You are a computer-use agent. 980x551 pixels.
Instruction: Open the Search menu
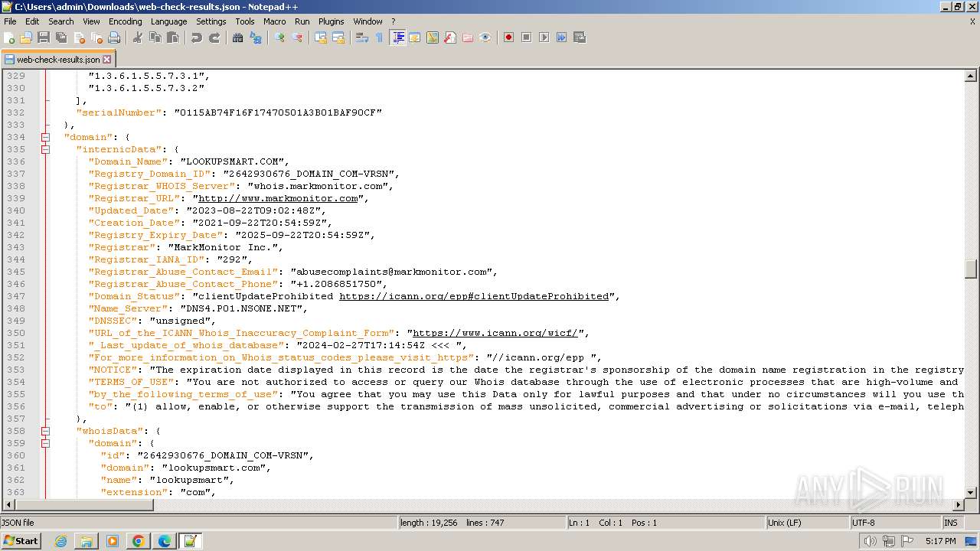(61, 21)
